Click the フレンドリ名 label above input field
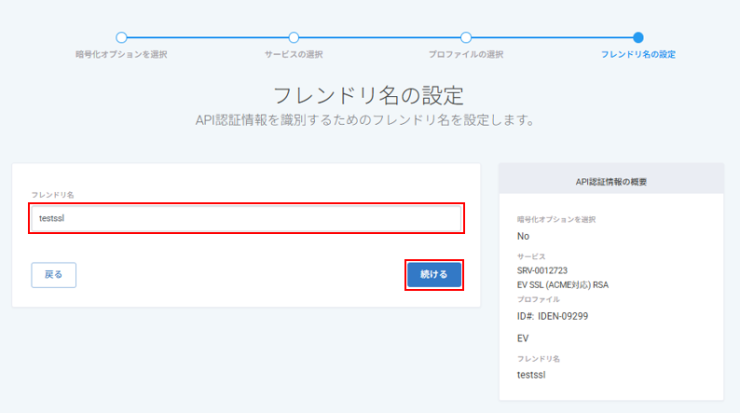Screen dimensions: 740x413 (x=52, y=195)
